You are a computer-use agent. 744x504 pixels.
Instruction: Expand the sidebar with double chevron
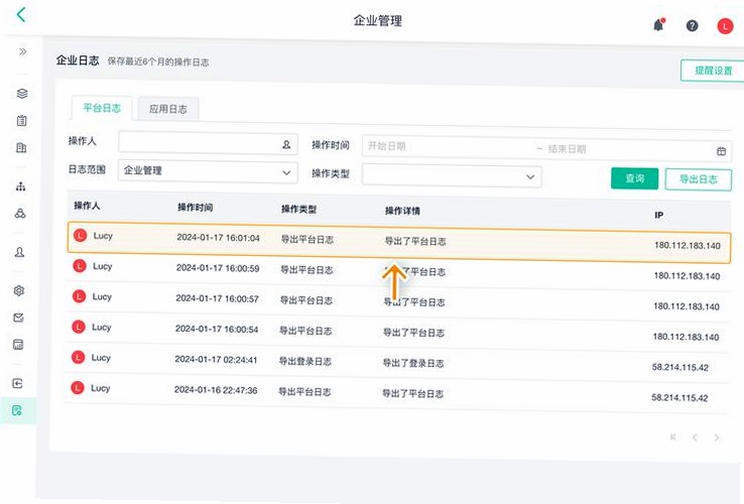point(22,51)
